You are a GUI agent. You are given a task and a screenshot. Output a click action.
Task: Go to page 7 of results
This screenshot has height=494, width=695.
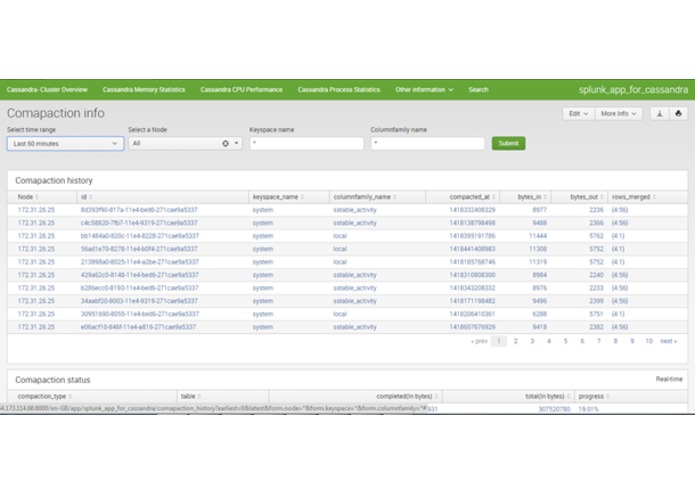(x=599, y=341)
